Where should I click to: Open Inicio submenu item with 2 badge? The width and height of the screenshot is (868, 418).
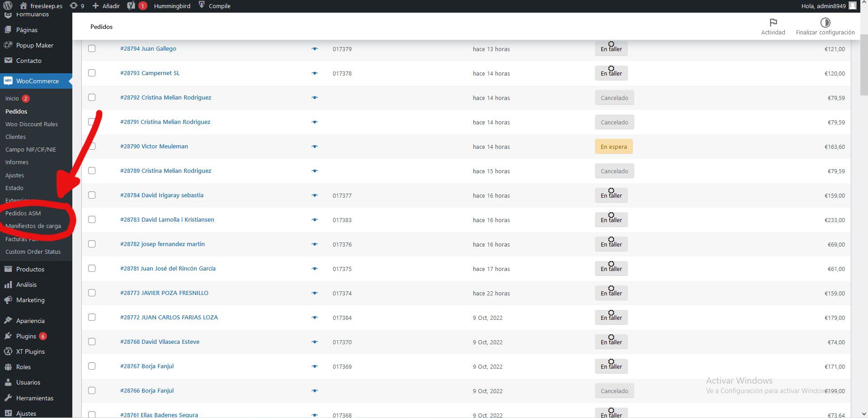pyautogui.click(x=17, y=98)
